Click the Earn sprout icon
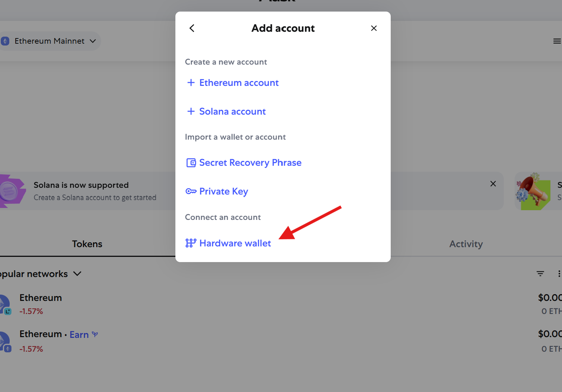The height and width of the screenshot is (392, 562). pos(95,334)
